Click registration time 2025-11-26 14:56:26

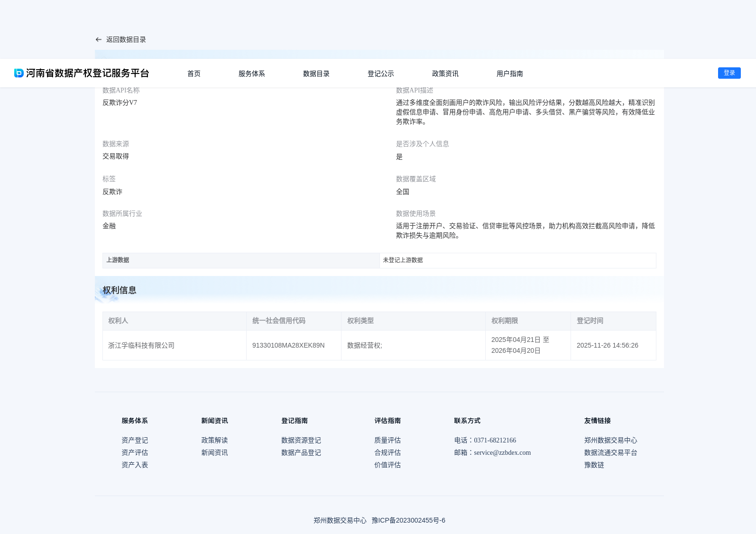click(x=608, y=346)
